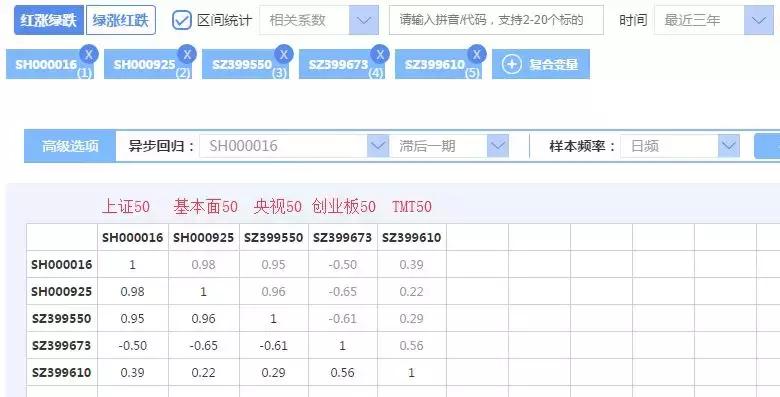Switch to 绿涨红跌 color scheme
780x397 pixels.
point(121,20)
